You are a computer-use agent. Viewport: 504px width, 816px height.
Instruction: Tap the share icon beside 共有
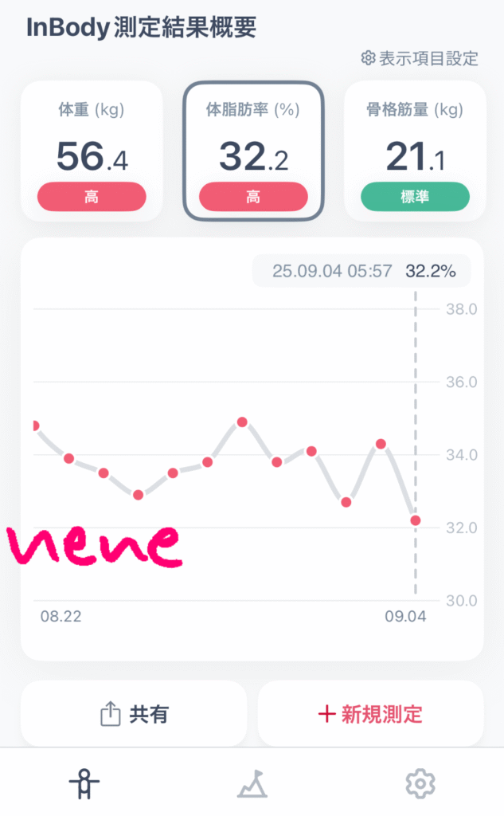point(110,714)
